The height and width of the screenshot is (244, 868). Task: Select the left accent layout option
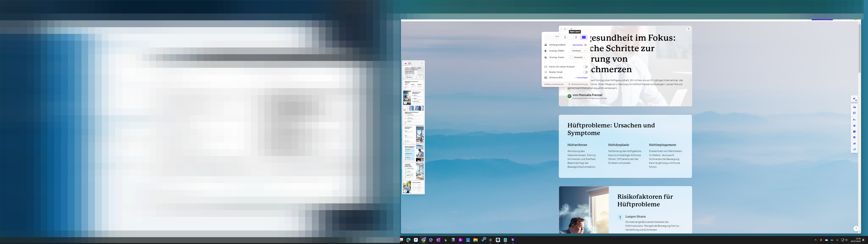[x=566, y=37]
